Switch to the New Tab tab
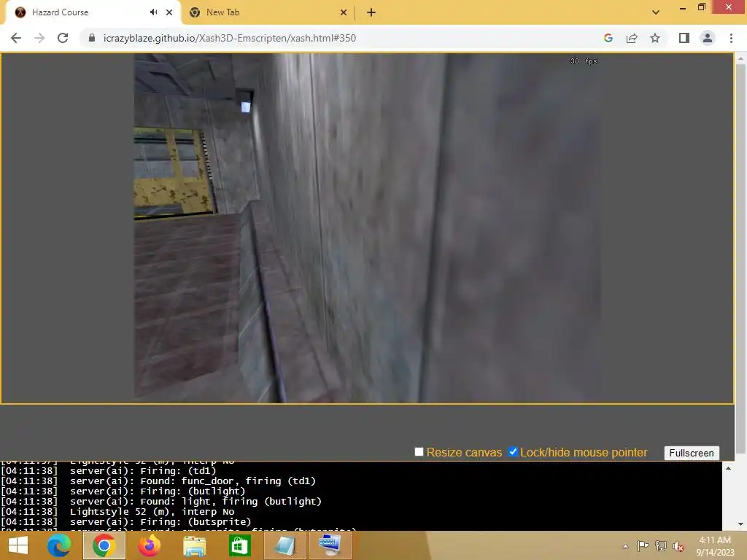The width and height of the screenshot is (747, 560). [x=268, y=13]
